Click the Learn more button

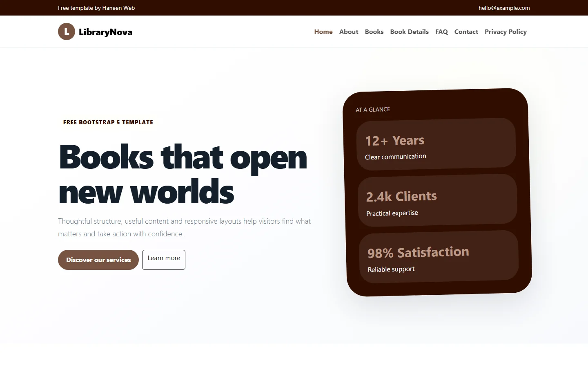click(x=164, y=260)
